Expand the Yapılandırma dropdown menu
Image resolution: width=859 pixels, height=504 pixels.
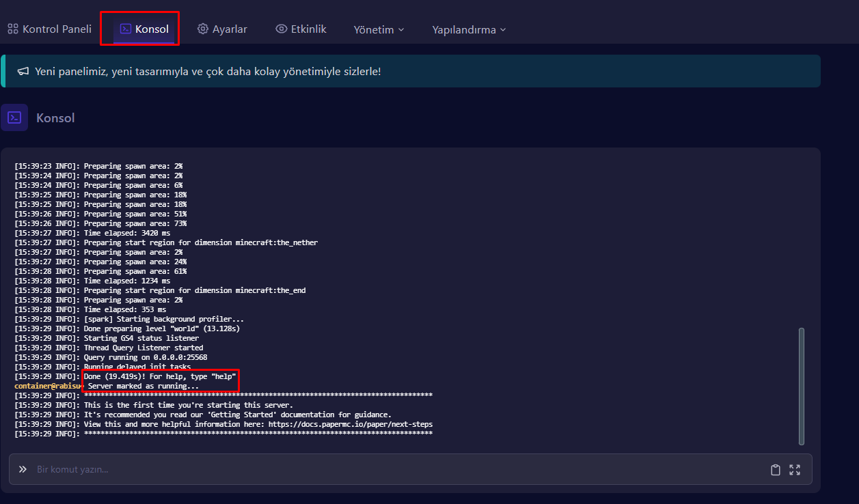pyautogui.click(x=469, y=29)
